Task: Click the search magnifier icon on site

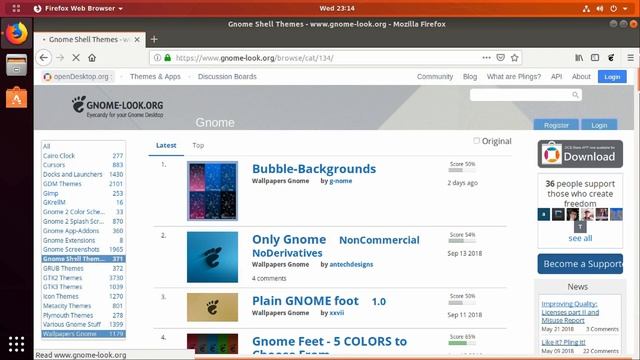Action: tap(575, 95)
